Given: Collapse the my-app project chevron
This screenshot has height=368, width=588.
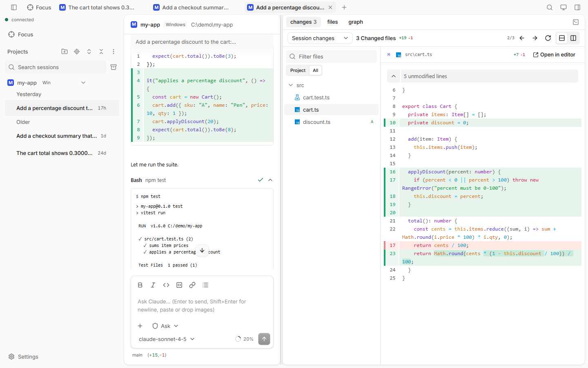Looking at the screenshot, I should [83, 83].
